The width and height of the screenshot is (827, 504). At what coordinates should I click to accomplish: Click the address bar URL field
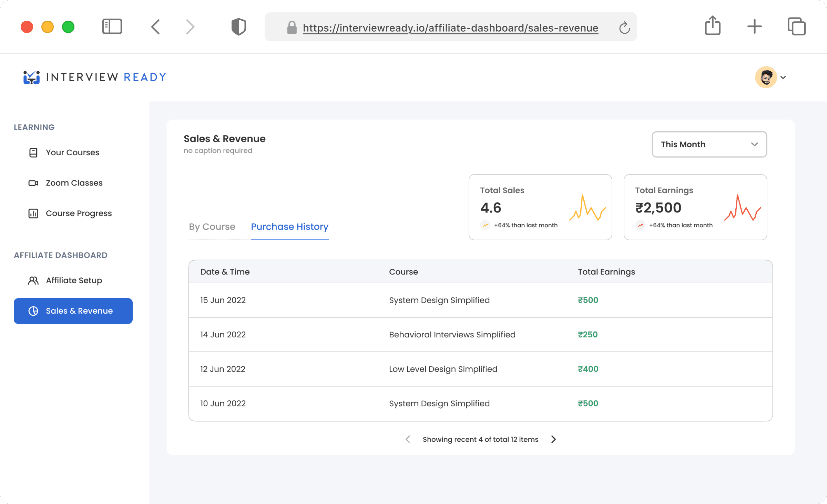click(x=450, y=28)
